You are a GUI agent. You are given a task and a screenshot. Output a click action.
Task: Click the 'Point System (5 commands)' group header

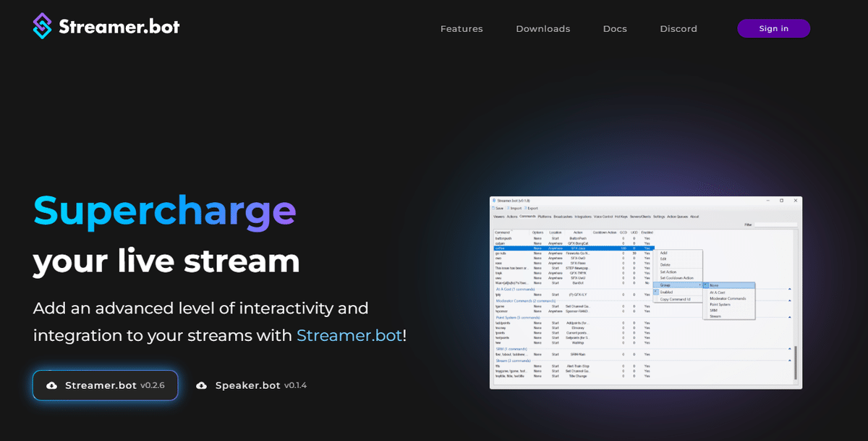518,317
